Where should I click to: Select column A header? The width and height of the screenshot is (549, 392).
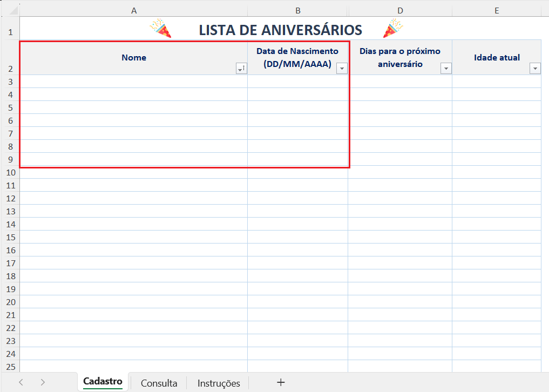[133, 11]
